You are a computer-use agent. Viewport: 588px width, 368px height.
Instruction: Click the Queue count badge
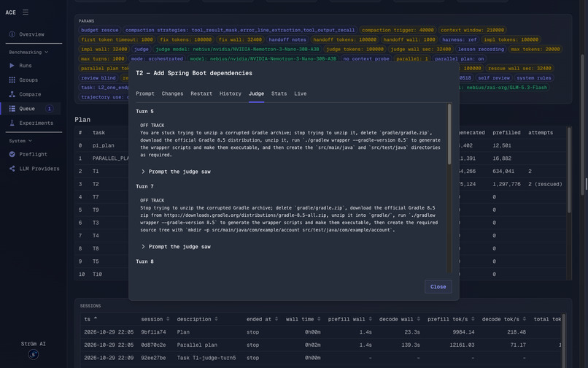49,109
